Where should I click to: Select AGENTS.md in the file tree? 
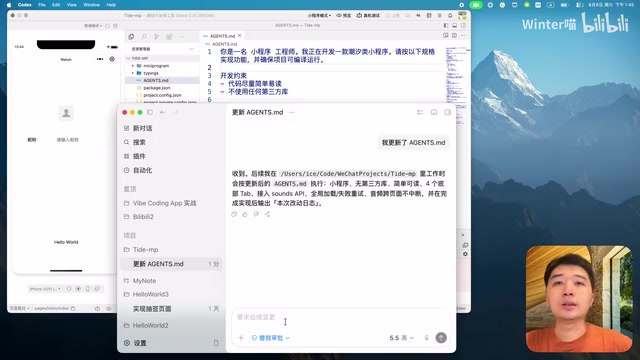(156, 80)
